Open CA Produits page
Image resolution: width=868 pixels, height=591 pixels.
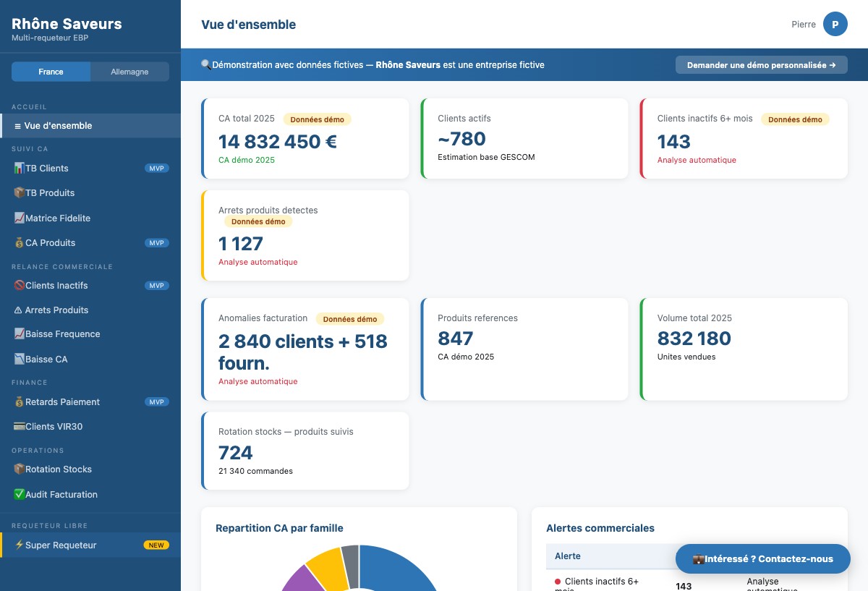tap(90, 243)
